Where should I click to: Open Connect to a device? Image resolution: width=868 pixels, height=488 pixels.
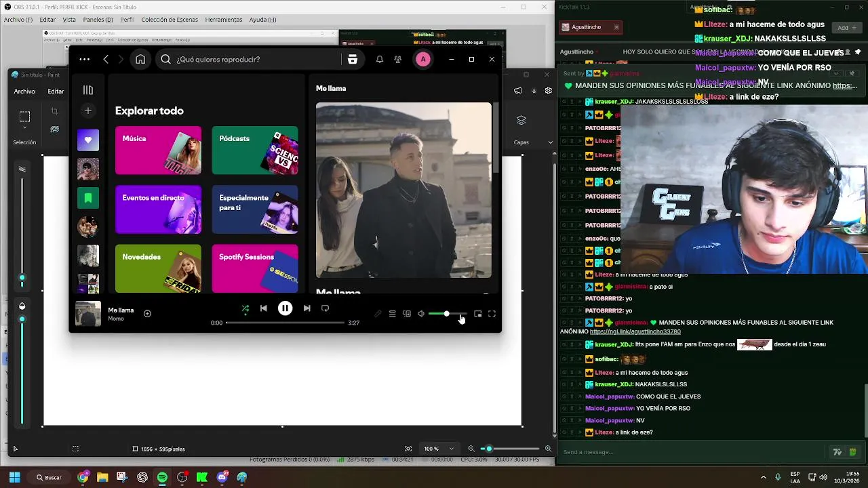point(407,314)
